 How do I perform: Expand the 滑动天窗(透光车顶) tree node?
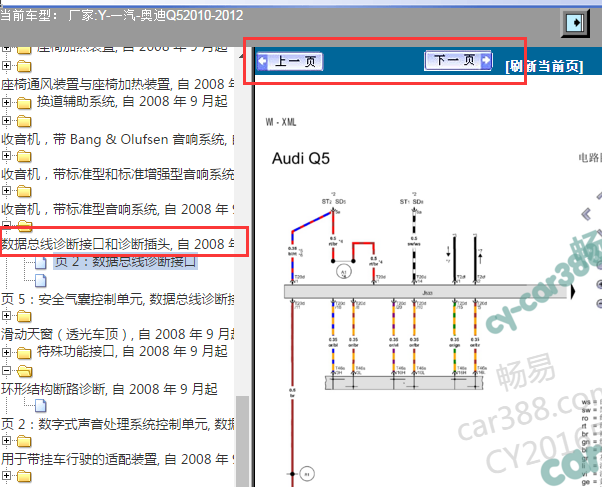pos(6,316)
